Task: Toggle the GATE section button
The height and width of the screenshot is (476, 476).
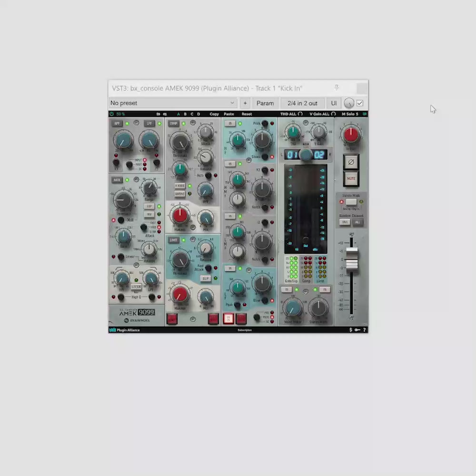Action: [117, 180]
